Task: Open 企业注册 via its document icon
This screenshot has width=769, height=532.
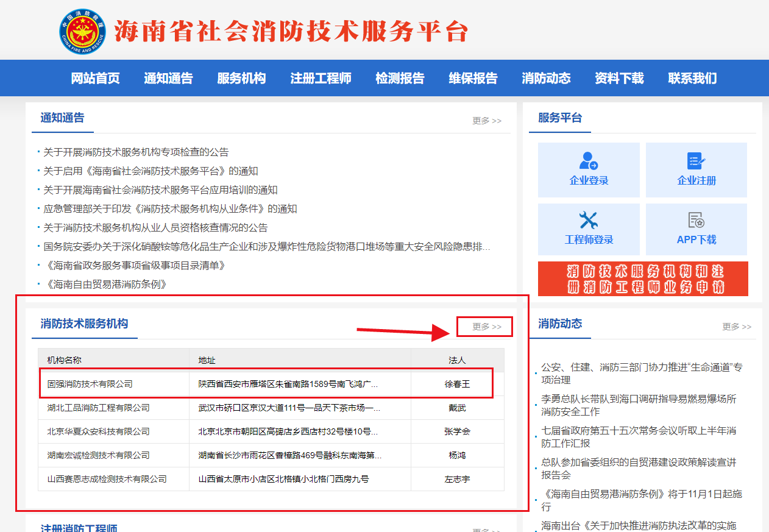Action: click(696, 161)
